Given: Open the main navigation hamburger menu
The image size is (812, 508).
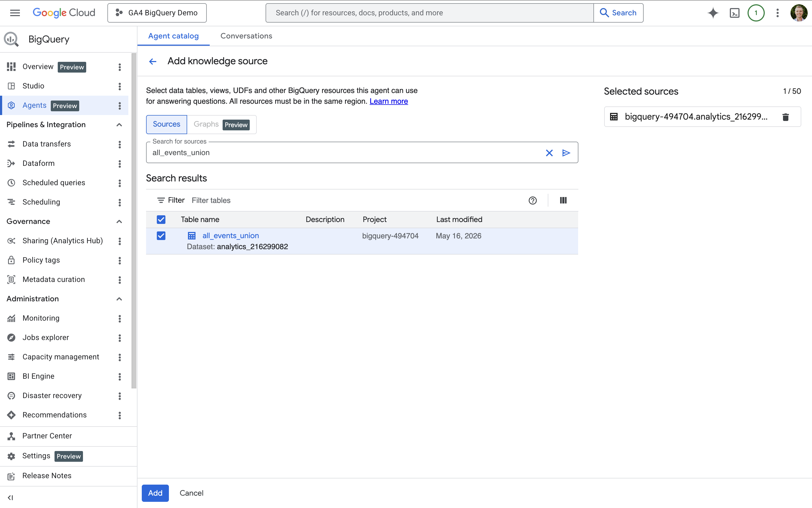Looking at the screenshot, I should click(15, 13).
